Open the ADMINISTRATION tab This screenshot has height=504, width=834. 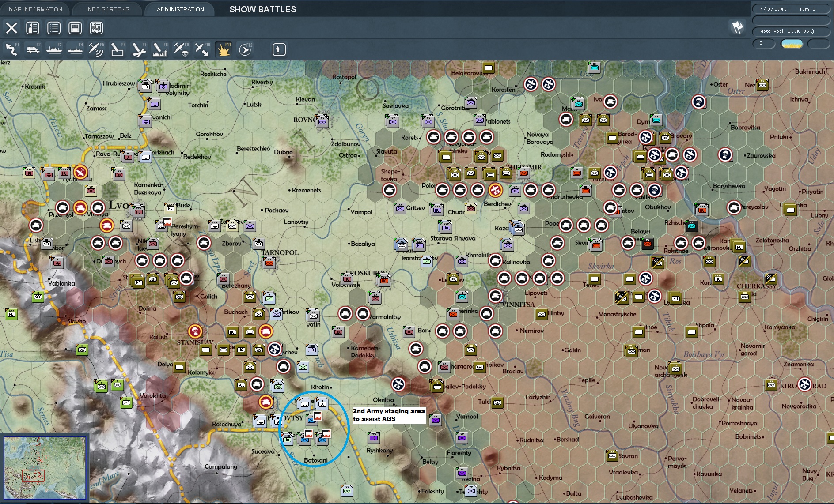pyautogui.click(x=180, y=9)
